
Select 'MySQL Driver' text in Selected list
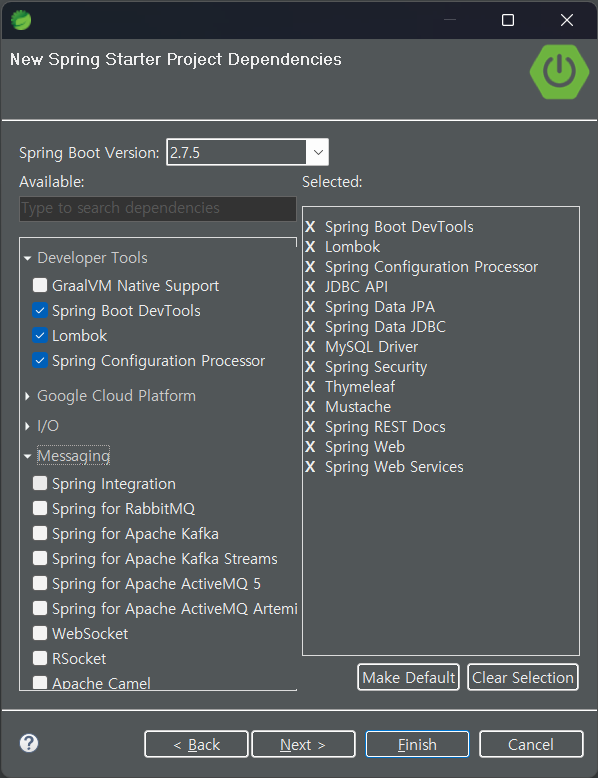tap(371, 347)
